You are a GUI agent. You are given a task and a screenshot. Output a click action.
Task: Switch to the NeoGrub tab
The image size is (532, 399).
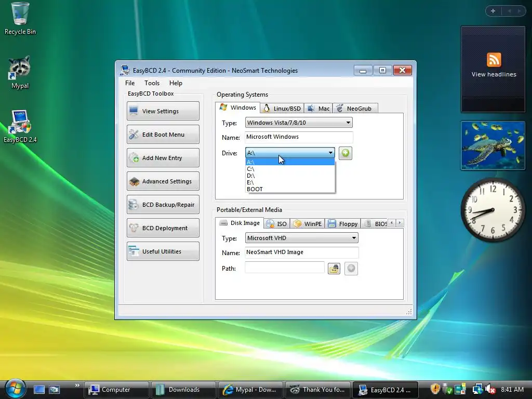(355, 109)
